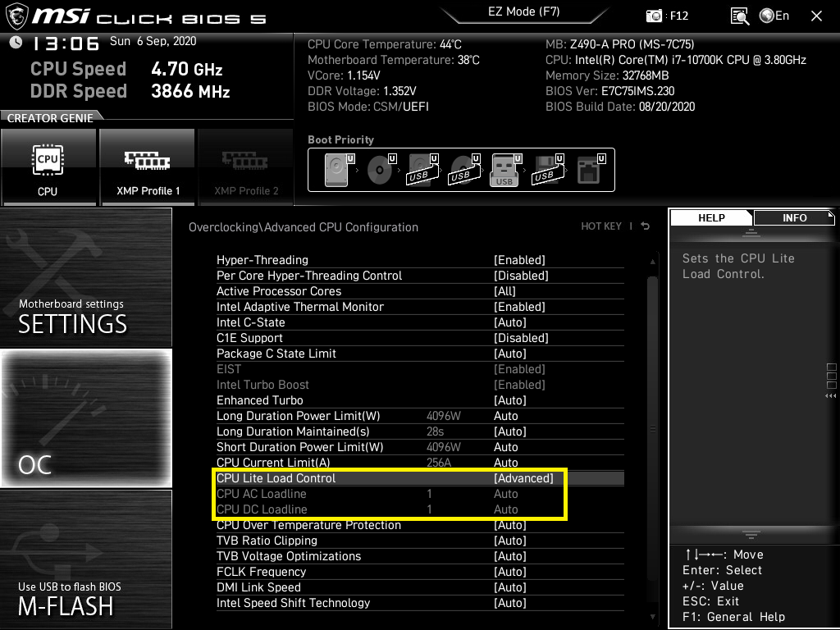Click the side panel expand arrows
Screen dimensions: 840x630
pos(831,396)
